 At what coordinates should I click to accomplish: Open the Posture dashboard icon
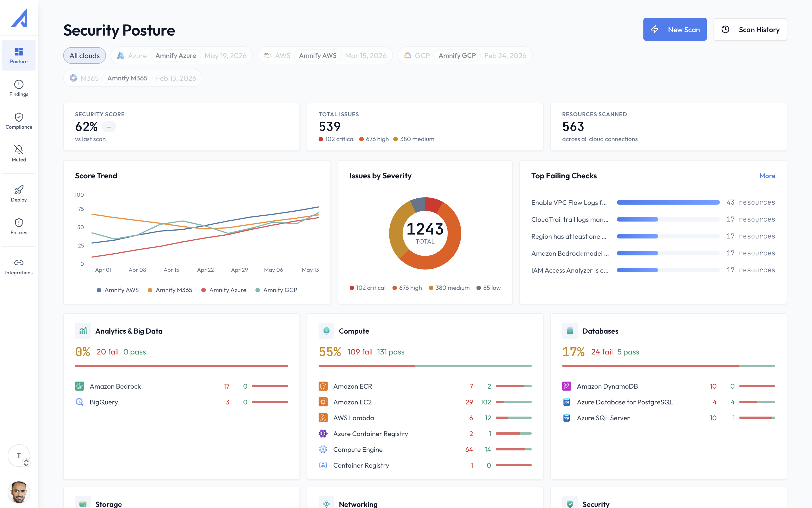[x=19, y=51]
